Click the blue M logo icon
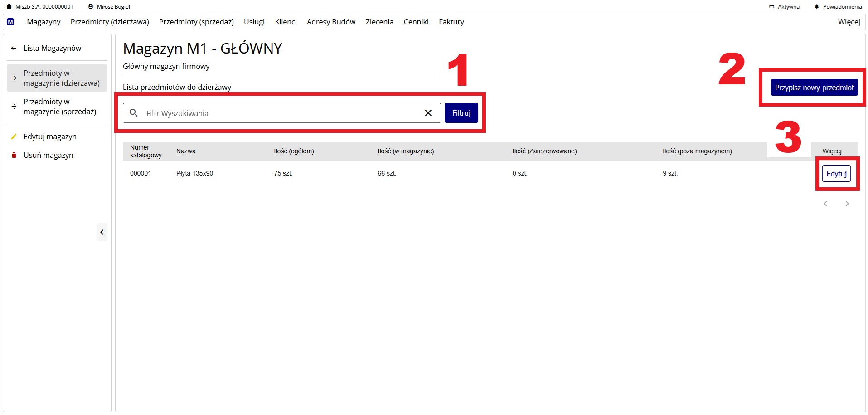868x415 pixels. [10, 22]
